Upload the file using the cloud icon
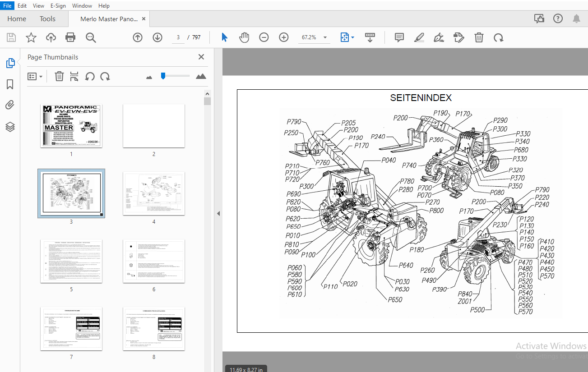The image size is (588, 372). point(51,37)
